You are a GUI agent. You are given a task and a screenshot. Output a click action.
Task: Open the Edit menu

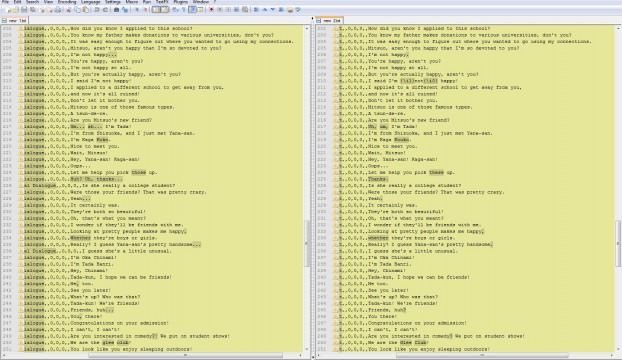17,2
